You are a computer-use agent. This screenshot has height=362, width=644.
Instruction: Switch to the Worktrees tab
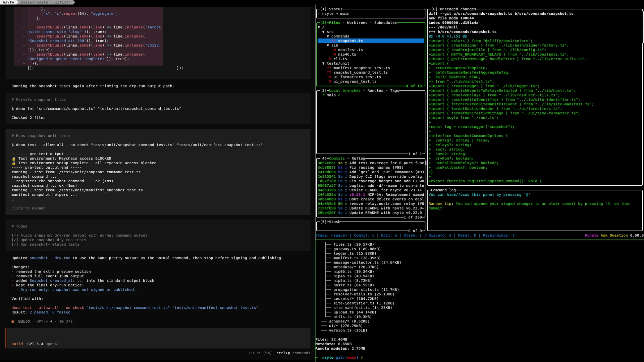(357, 23)
